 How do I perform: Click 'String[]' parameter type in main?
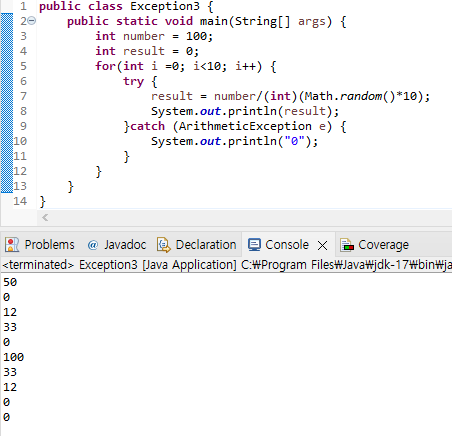(262, 21)
